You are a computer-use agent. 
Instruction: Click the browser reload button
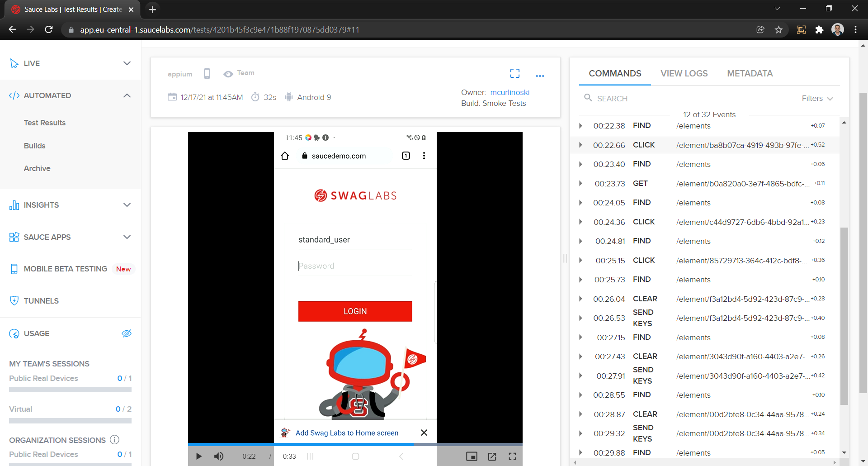click(x=49, y=29)
